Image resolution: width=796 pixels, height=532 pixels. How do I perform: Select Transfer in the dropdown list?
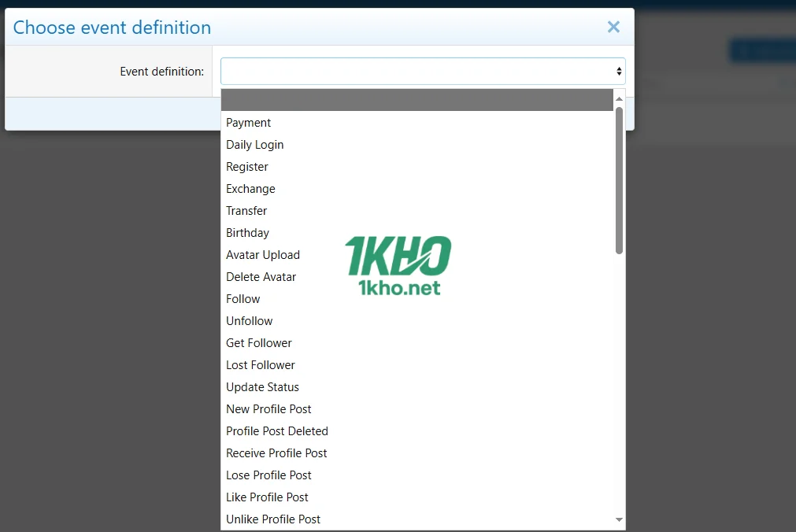pyautogui.click(x=246, y=211)
